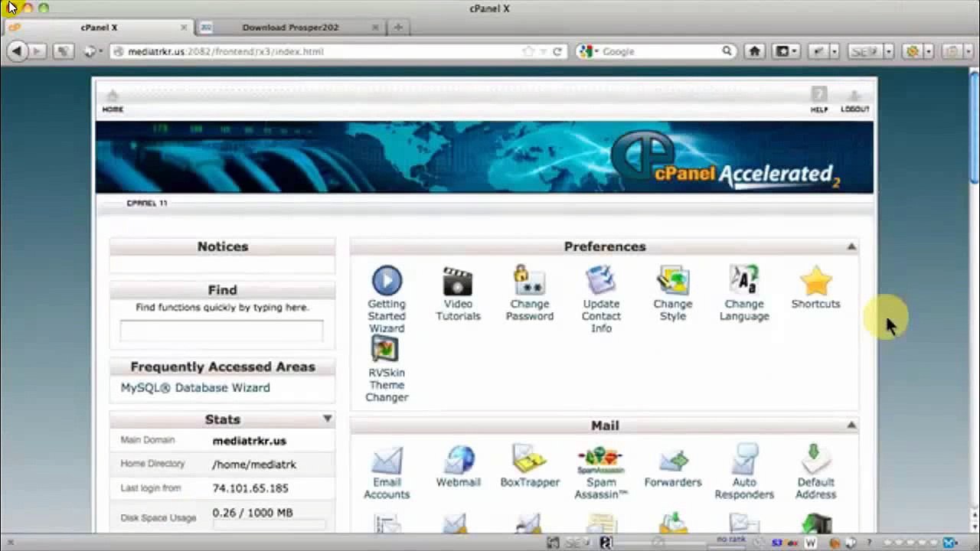Bookmark this page with the star

click(528, 51)
